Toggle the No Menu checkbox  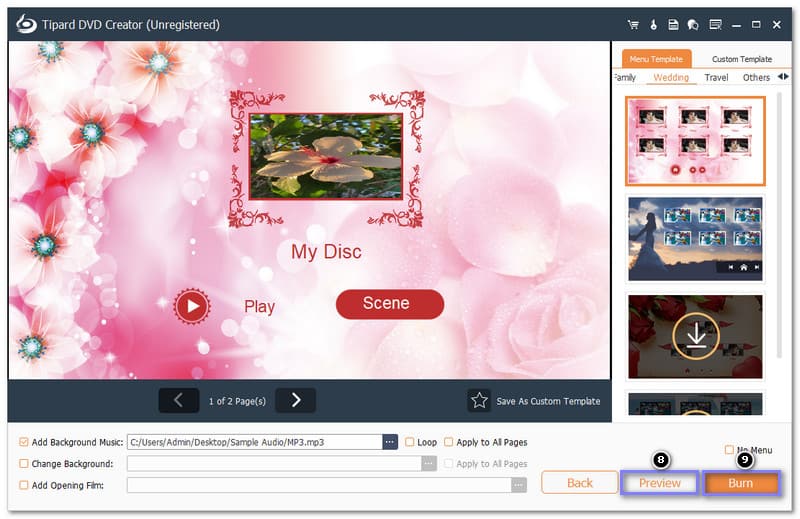click(x=729, y=450)
